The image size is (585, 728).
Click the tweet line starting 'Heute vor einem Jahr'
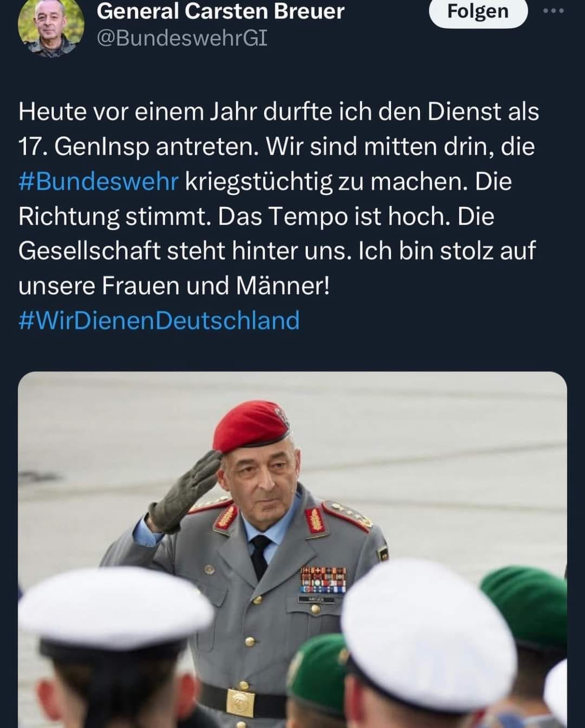278,112
